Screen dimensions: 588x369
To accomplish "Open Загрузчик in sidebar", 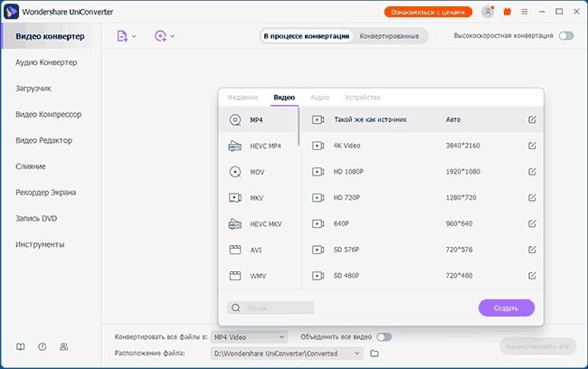I will click(x=33, y=89).
